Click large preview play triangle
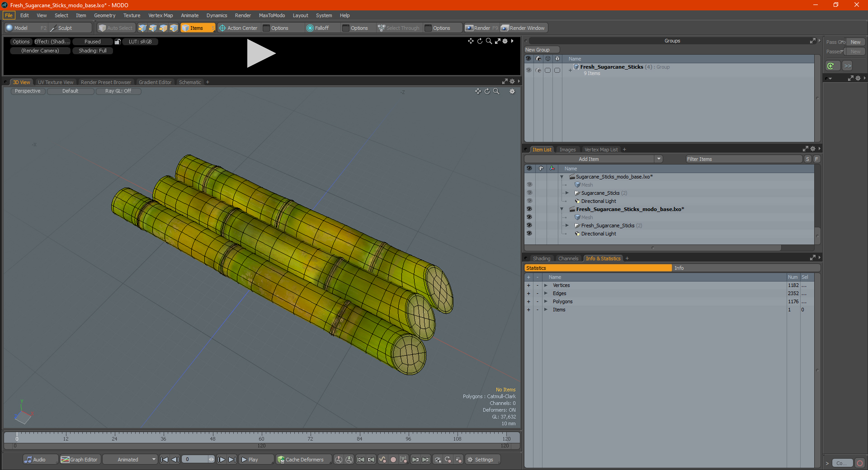 (261, 53)
